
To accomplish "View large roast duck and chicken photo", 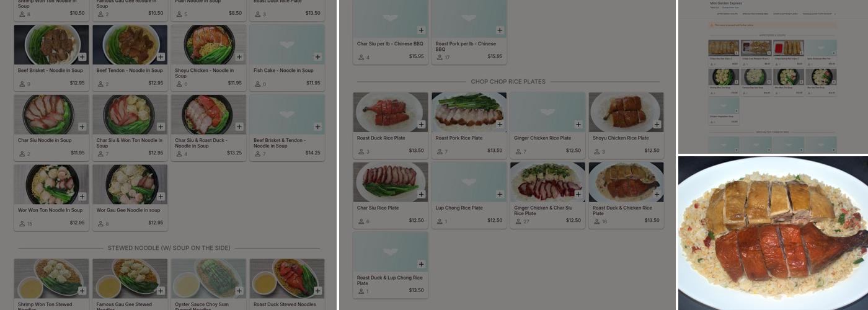I will click(773, 233).
